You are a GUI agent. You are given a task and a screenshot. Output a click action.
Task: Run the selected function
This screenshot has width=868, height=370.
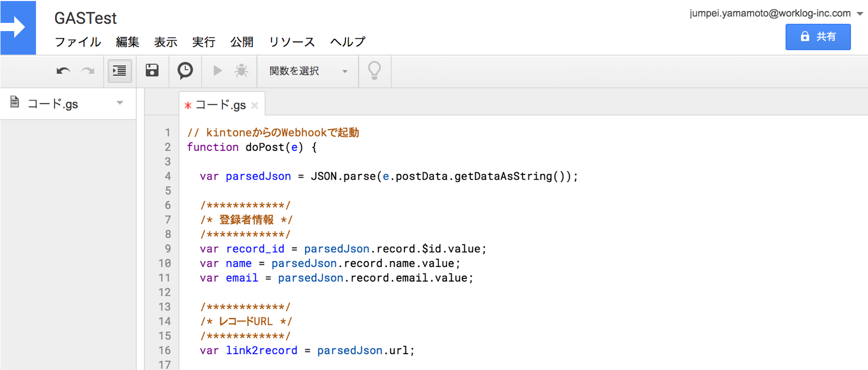coord(217,71)
